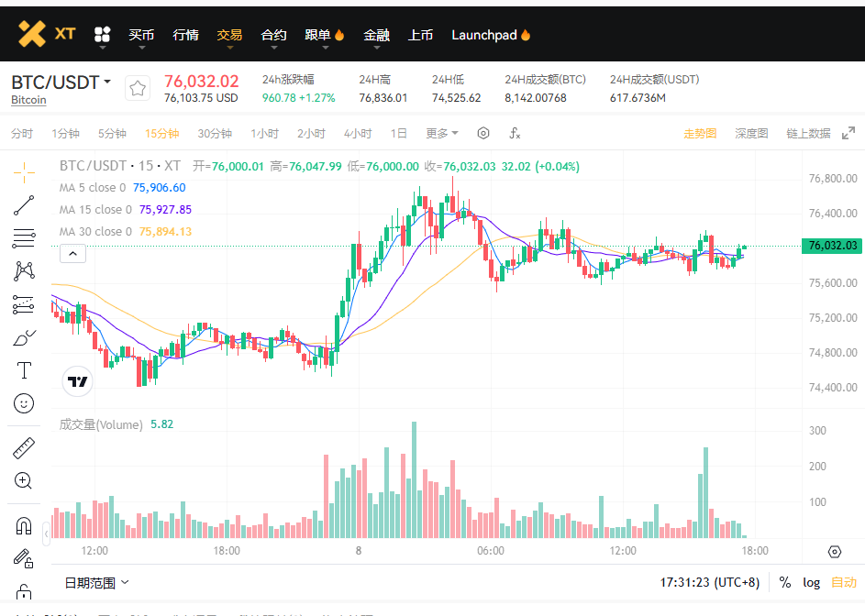Open the 日期范围 date range dropdown
This screenshot has width=865, height=616.
pyautogui.click(x=96, y=582)
